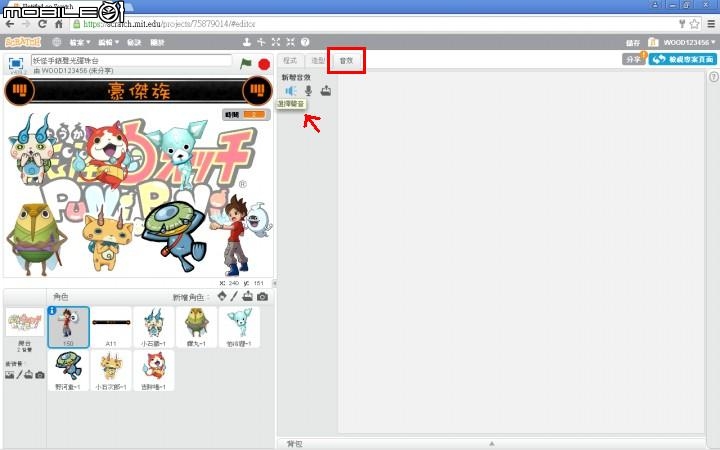
Task: Switch to the 造型 costumes tab
Action: (318, 61)
